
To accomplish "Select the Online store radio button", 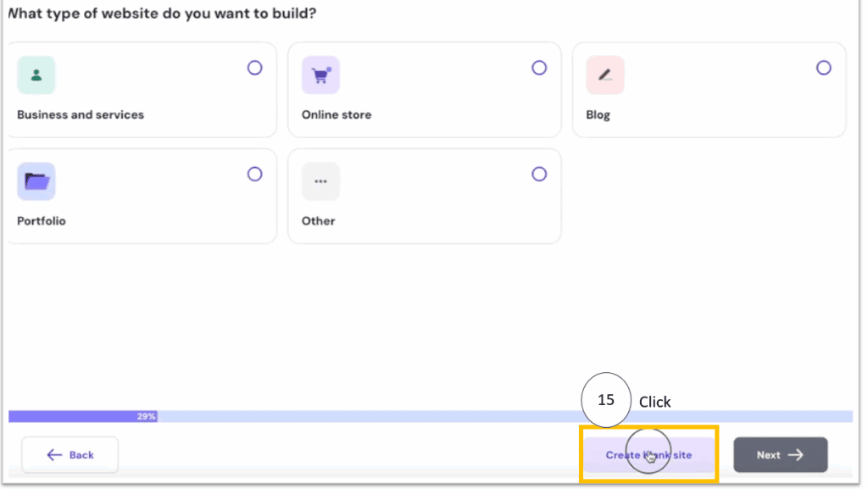I will [x=539, y=68].
